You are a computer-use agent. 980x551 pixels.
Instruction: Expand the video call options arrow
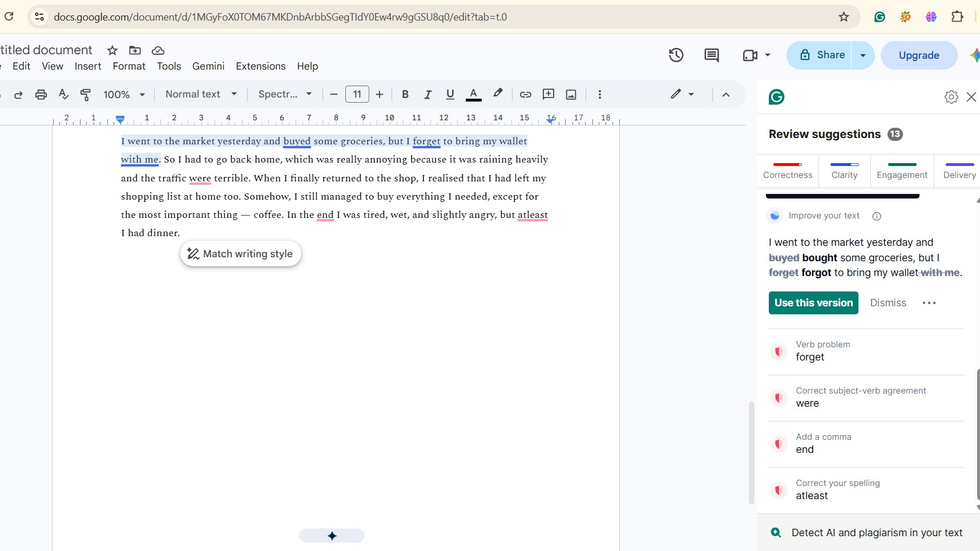point(768,55)
